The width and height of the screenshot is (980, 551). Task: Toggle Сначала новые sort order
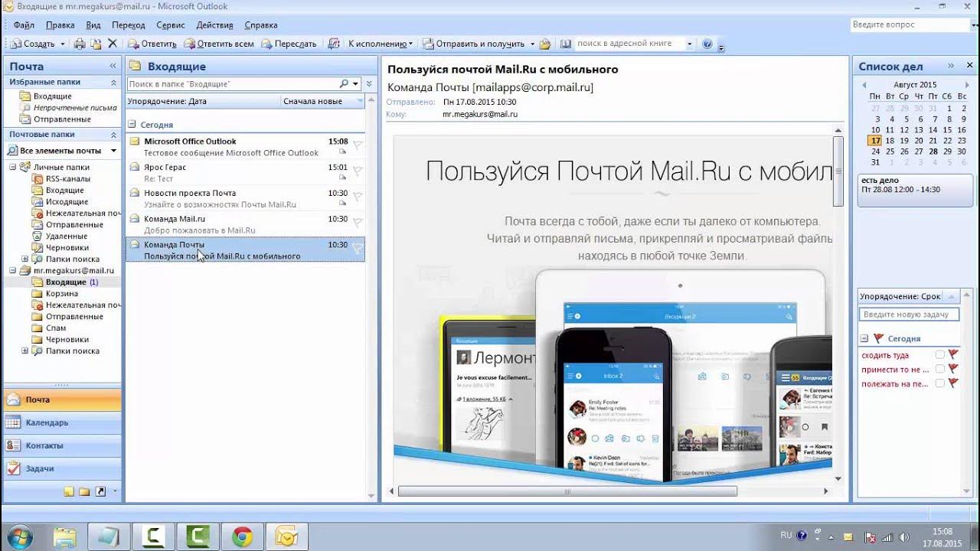(322, 101)
